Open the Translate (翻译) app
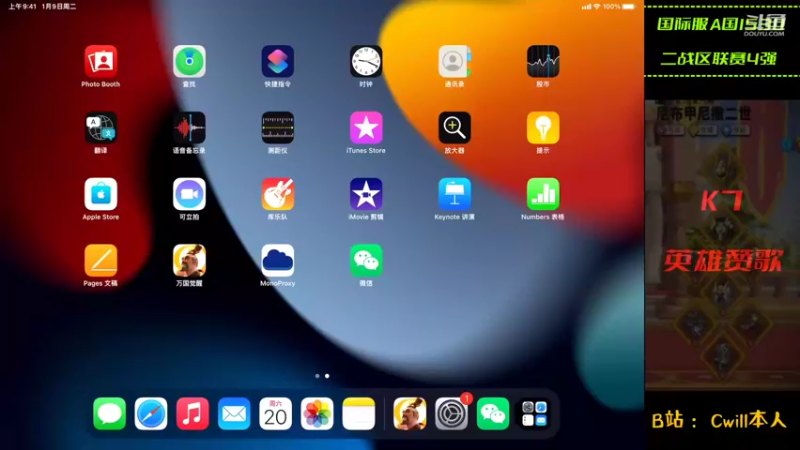Screen dimensions: 800x450 coord(101,128)
